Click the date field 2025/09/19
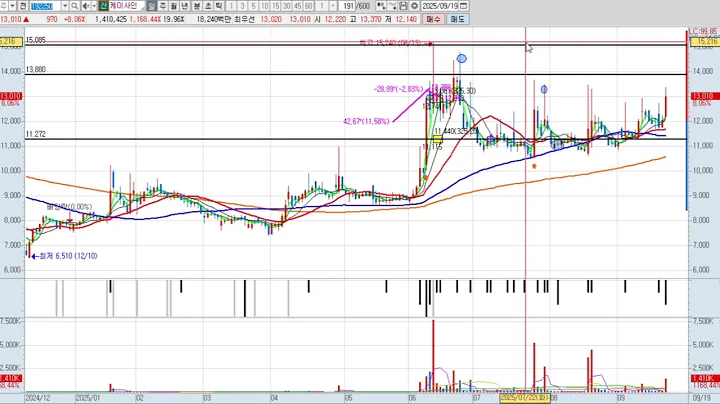Image resolution: width=720 pixels, height=404 pixels. click(x=440, y=6)
